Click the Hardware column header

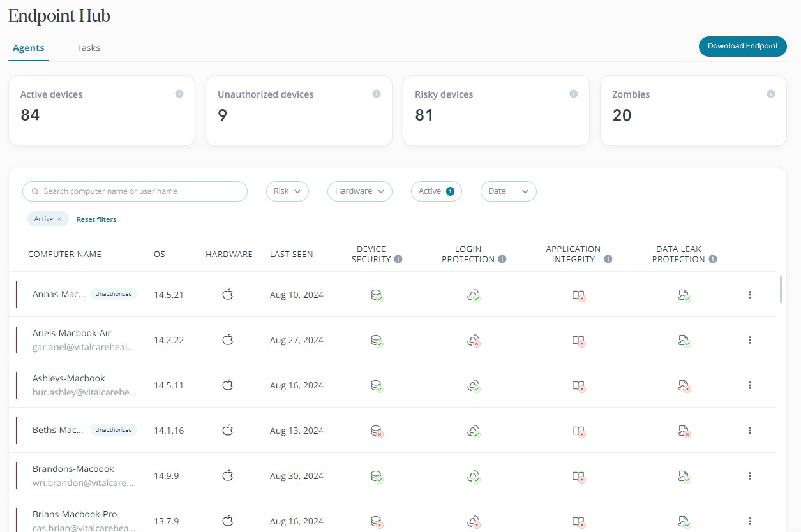click(x=229, y=255)
